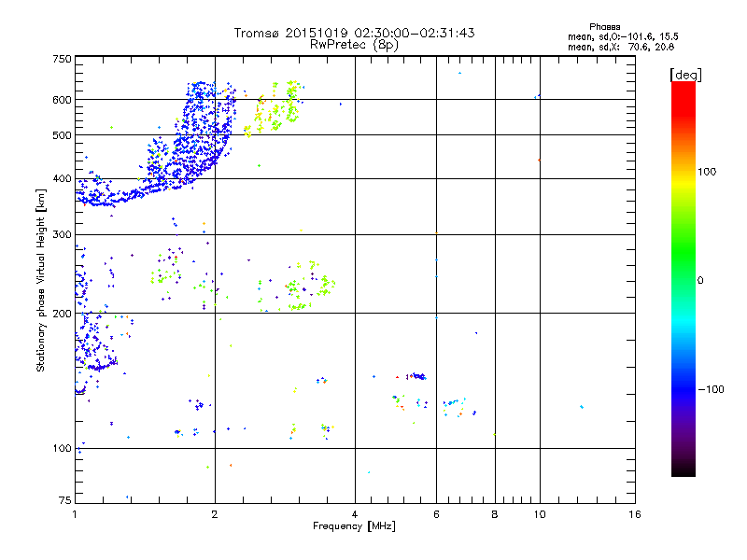Click the colorbar label '0'

click(x=700, y=280)
